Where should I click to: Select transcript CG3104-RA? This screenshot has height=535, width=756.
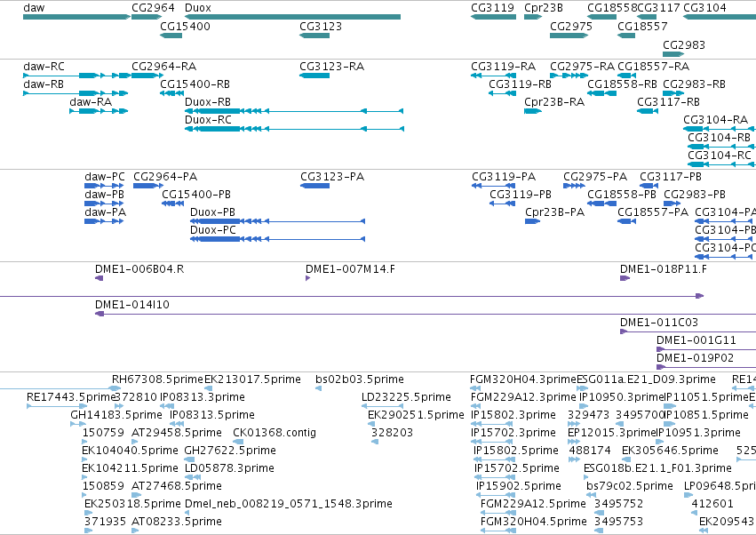tap(720, 129)
